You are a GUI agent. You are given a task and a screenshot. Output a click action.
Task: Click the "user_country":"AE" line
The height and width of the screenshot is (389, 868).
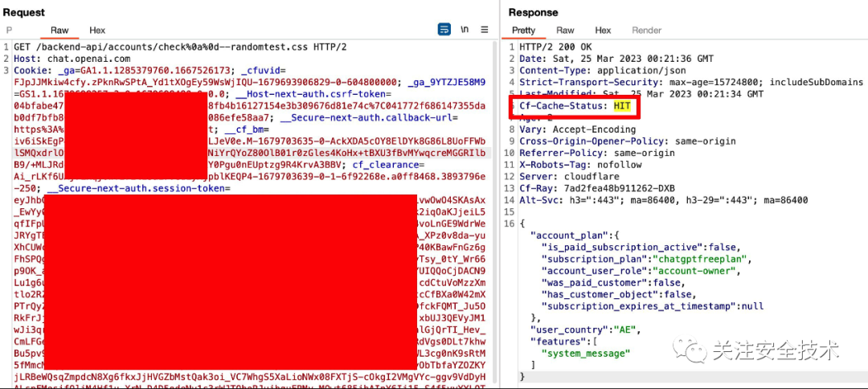(x=586, y=330)
